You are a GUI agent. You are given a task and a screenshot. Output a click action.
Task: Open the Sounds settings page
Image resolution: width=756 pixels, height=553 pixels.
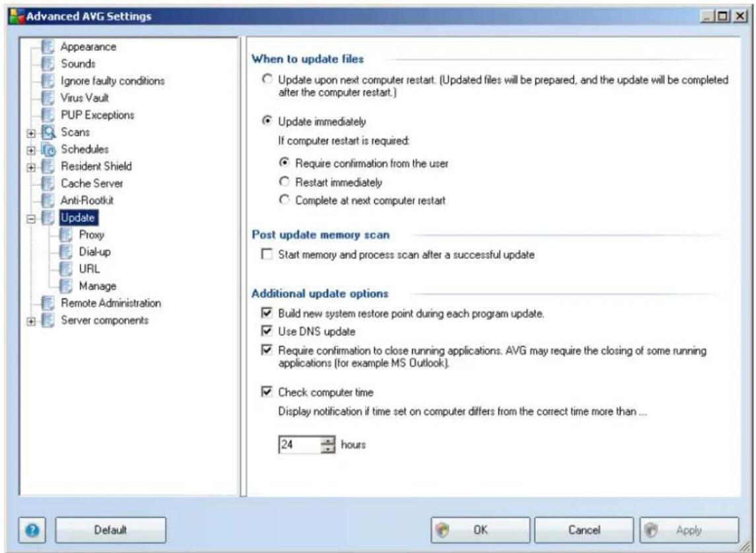(78, 63)
